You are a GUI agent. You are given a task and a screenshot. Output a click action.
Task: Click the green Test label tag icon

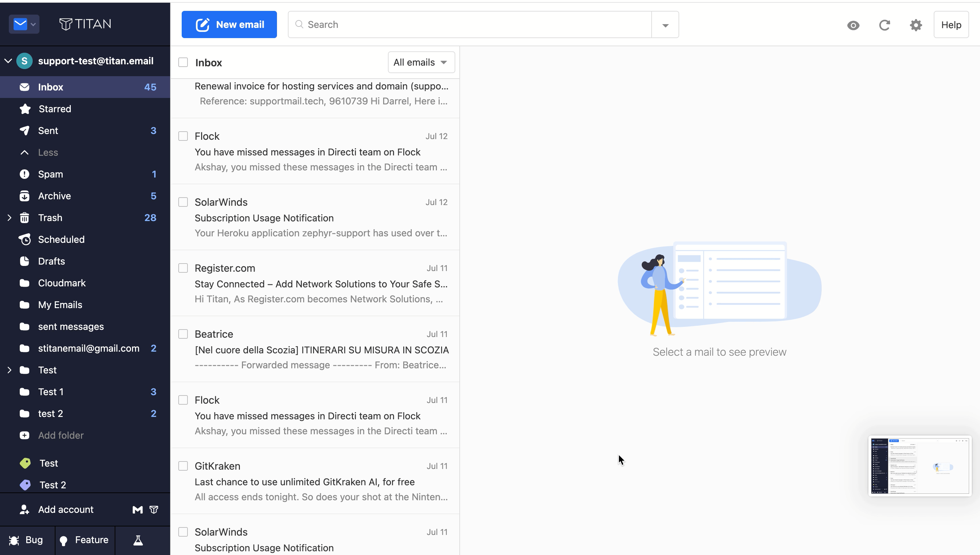point(25,463)
